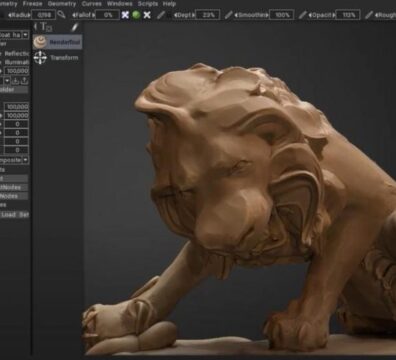Click the white X on blue square icon

point(125,15)
